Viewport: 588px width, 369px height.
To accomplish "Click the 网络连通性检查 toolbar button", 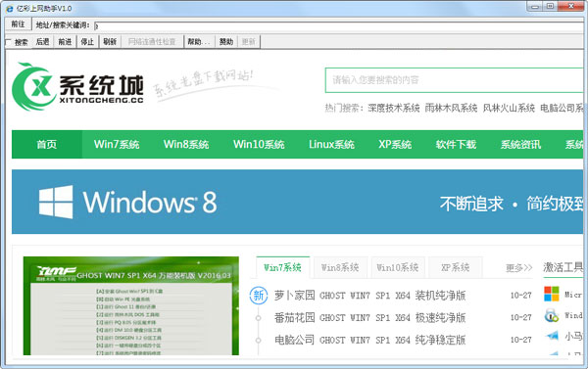I will point(152,42).
